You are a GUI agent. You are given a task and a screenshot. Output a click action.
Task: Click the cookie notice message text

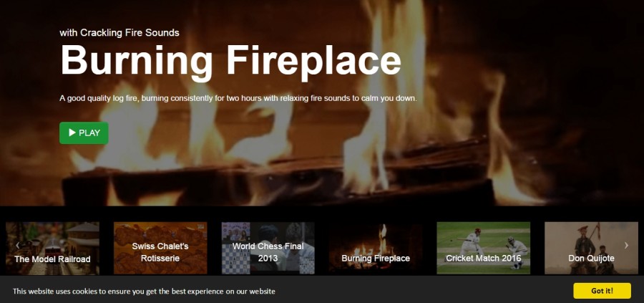coord(144,292)
